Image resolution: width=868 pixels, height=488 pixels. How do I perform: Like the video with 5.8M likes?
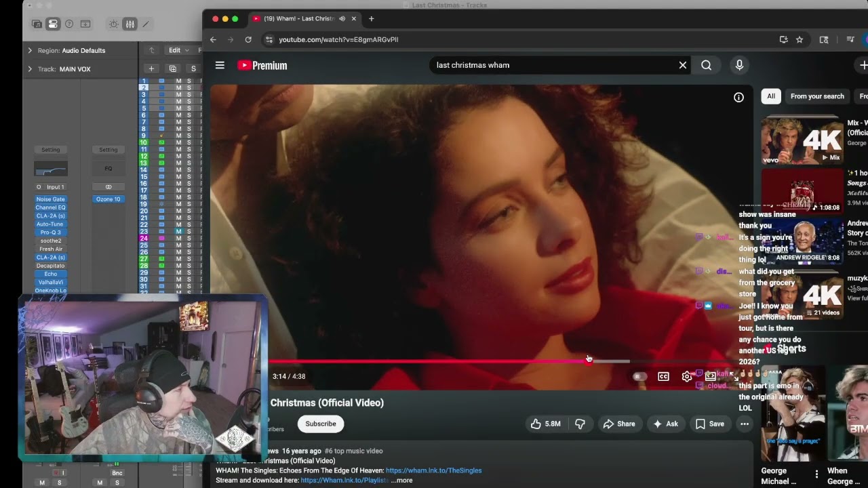(545, 424)
